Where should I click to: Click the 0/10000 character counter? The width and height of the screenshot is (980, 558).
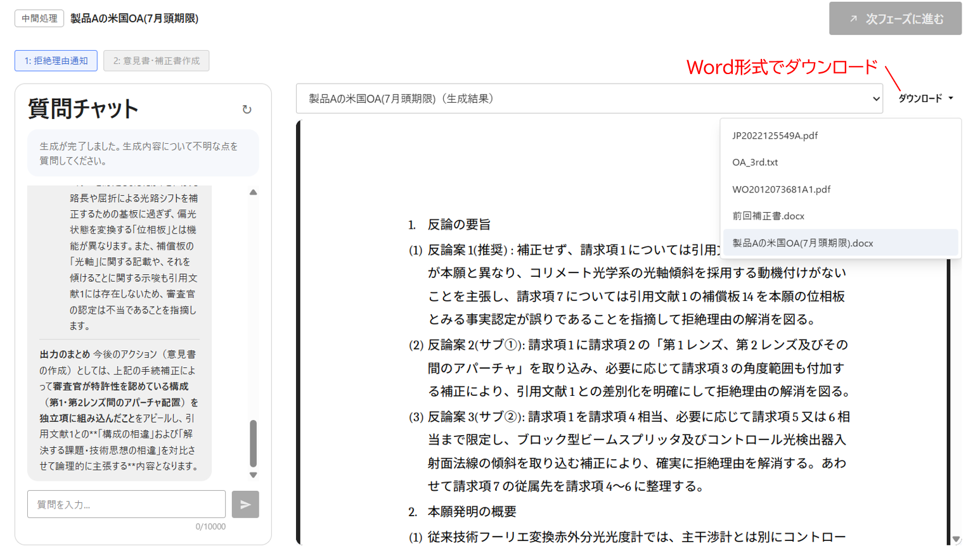(210, 526)
